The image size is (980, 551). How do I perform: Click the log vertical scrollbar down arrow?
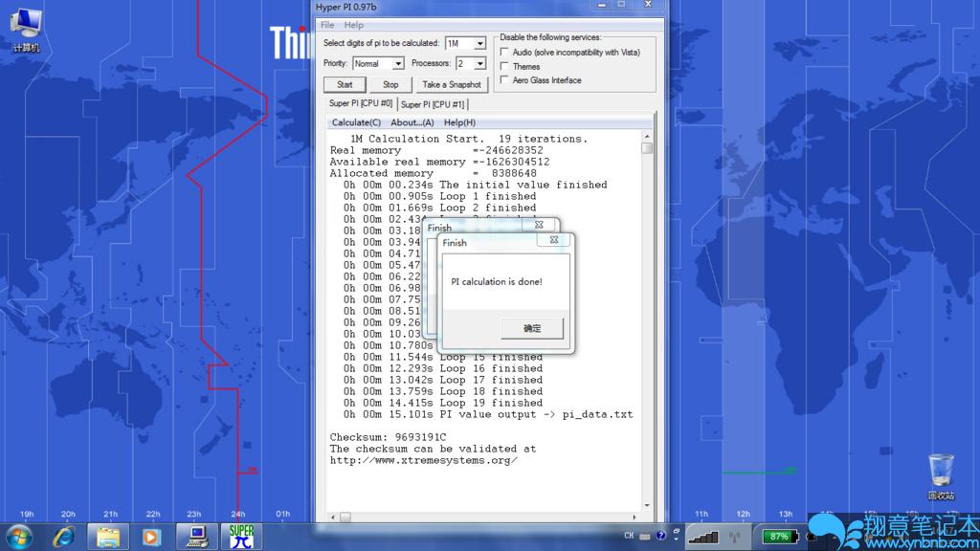(x=647, y=505)
